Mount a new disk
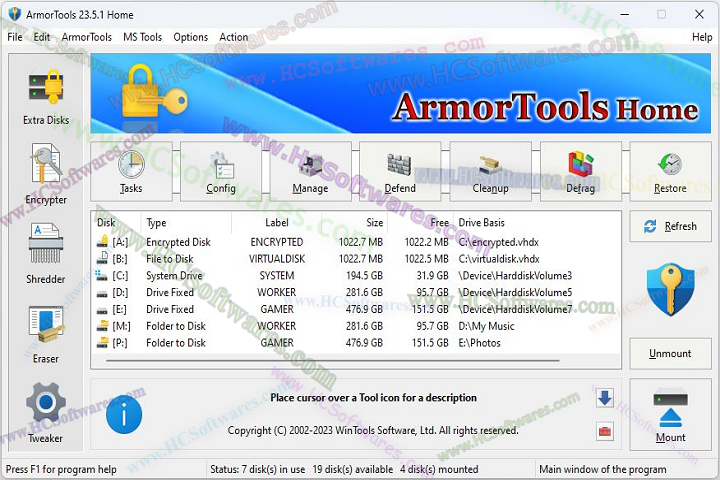720x480 pixels. (x=670, y=415)
